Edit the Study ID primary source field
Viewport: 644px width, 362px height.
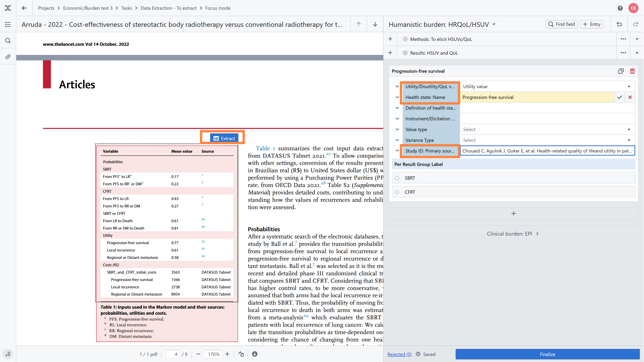[547, 151]
